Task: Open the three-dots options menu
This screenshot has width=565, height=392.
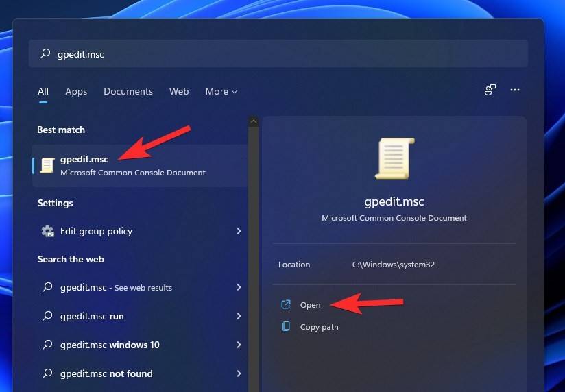Action: point(515,90)
